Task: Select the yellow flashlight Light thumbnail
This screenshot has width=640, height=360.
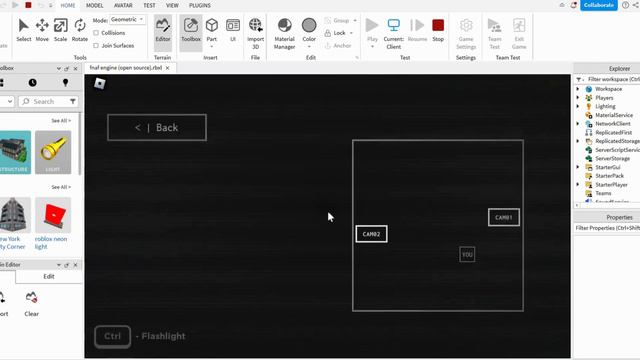Action: pos(53,152)
